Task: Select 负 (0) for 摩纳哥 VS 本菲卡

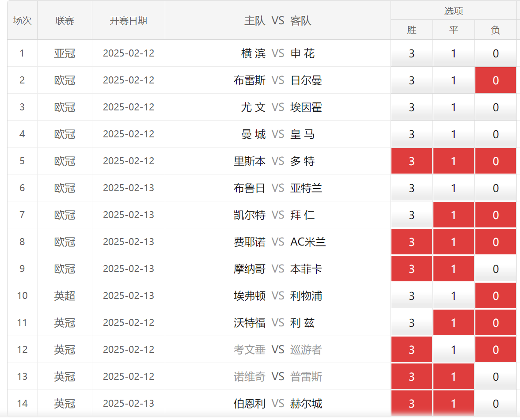Action: (x=495, y=269)
